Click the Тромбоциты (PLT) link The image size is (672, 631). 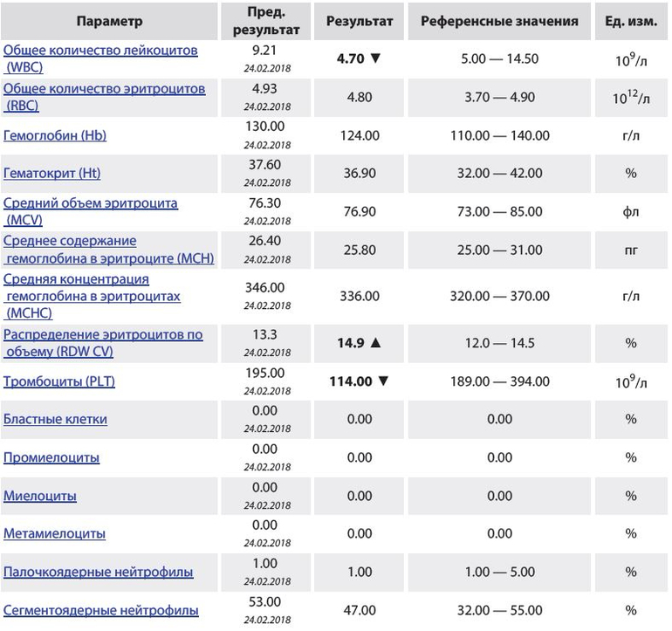click(x=59, y=381)
